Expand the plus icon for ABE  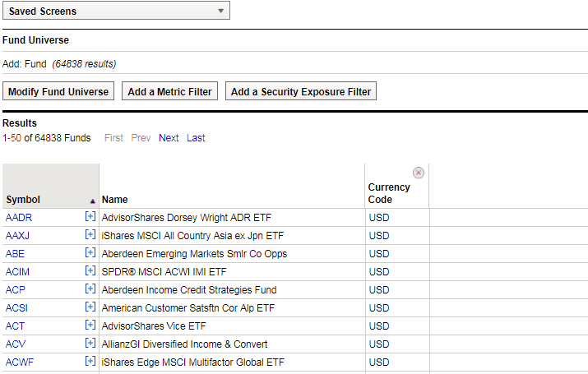coord(90,252)
